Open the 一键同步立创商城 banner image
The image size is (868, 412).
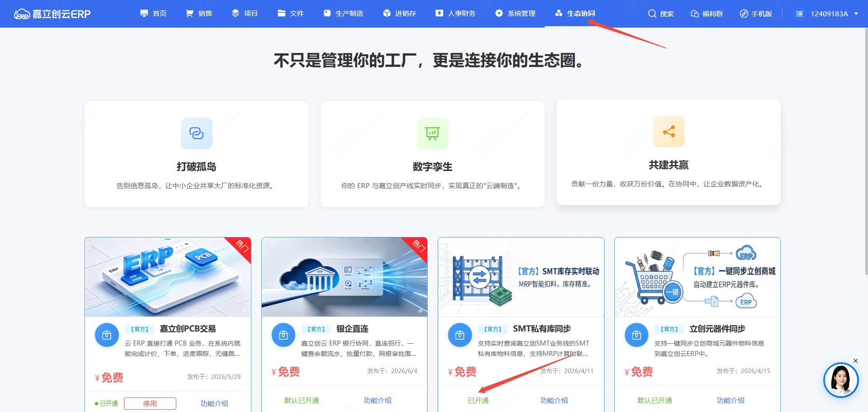[x=698, y=277]
